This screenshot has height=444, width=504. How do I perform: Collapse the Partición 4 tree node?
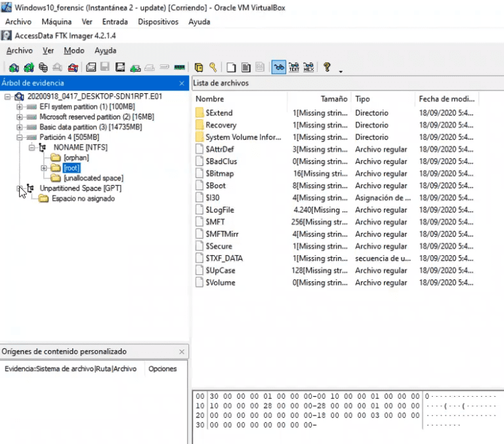coord(20,137)
